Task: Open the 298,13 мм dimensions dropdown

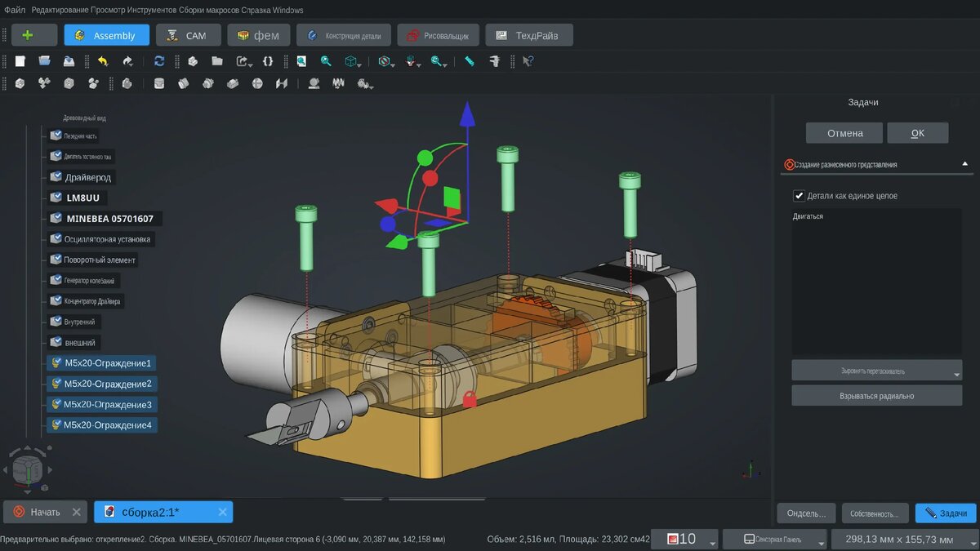Action: 905,539
